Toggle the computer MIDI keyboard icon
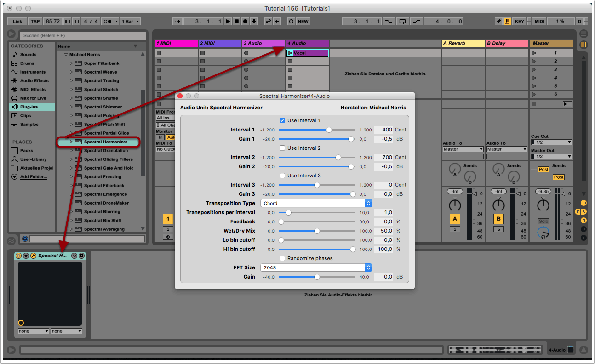This screenshot has height=364, width=595. click(x=507, y=22)
